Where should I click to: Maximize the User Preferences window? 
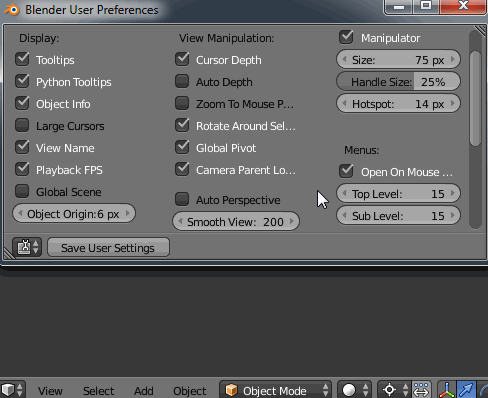coord(426,7)
